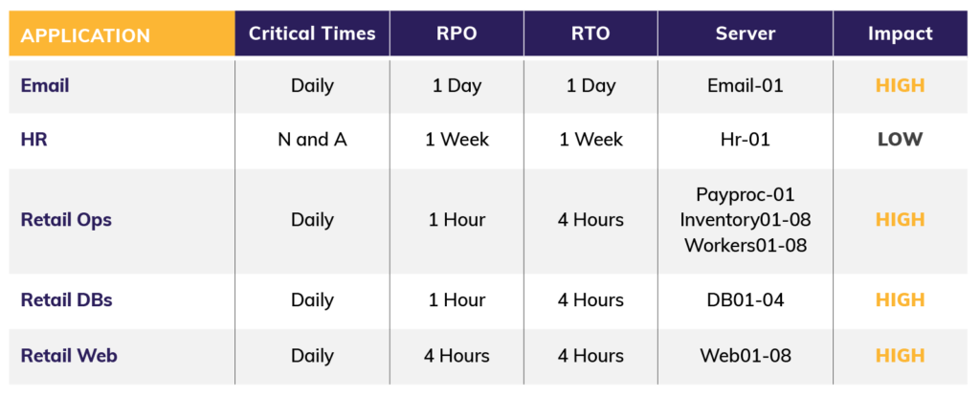This screenshot has width=980, height=397.
Task: Click the RPO column header
Action: coord(457,33)
